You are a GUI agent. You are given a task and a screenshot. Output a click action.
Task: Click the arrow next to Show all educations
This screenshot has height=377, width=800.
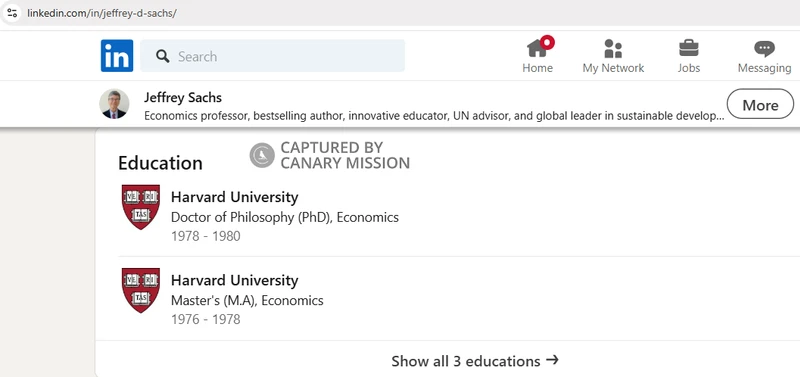coord(552,361)
